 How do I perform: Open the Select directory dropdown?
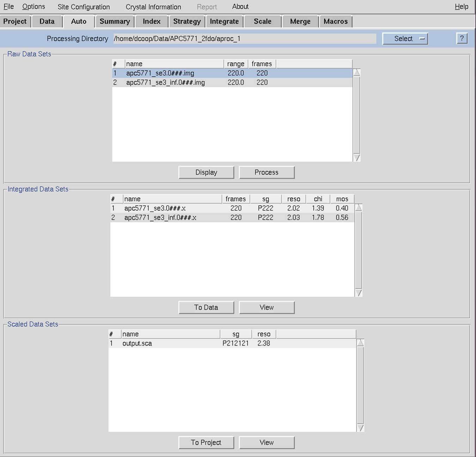point(405,39)
